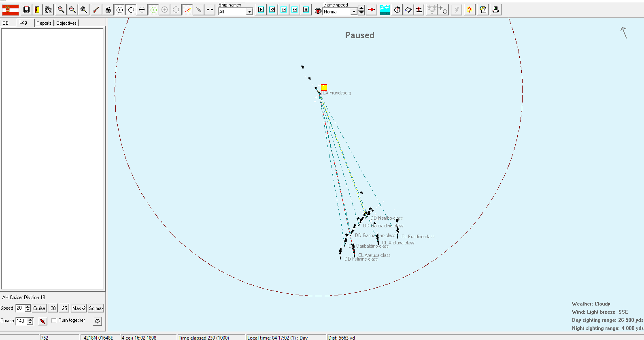Click the red cursor arrow course button
The height and width of the screenshot is (340, 644).
click(43, 321)
